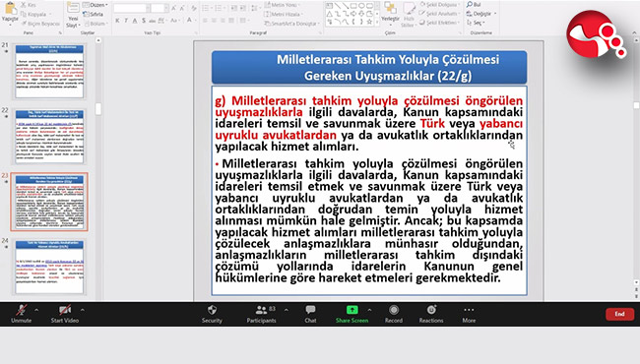Open the Aa change case dropdown

point(174,21)
